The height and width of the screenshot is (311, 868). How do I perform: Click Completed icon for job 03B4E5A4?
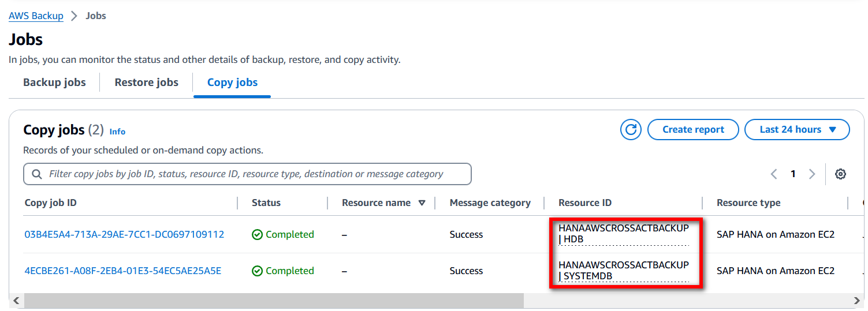(257, 235)
